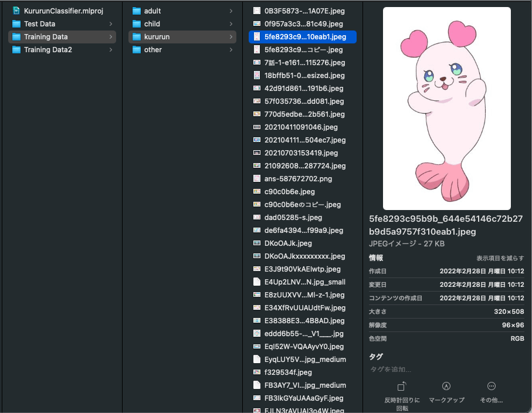Viewport: 532px width, 413px height.
Task: Click thumbnail icon of ans-587672702.png
Action: click(257, 178)
